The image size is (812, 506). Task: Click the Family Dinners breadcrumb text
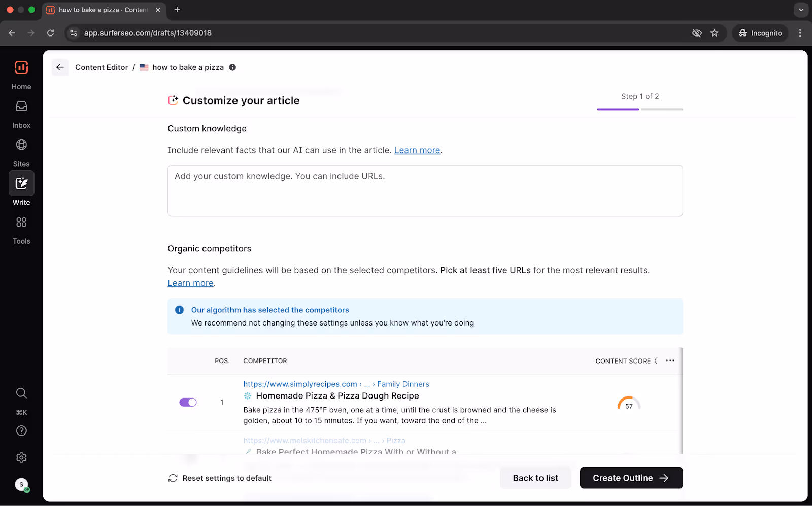pos(403,384)
